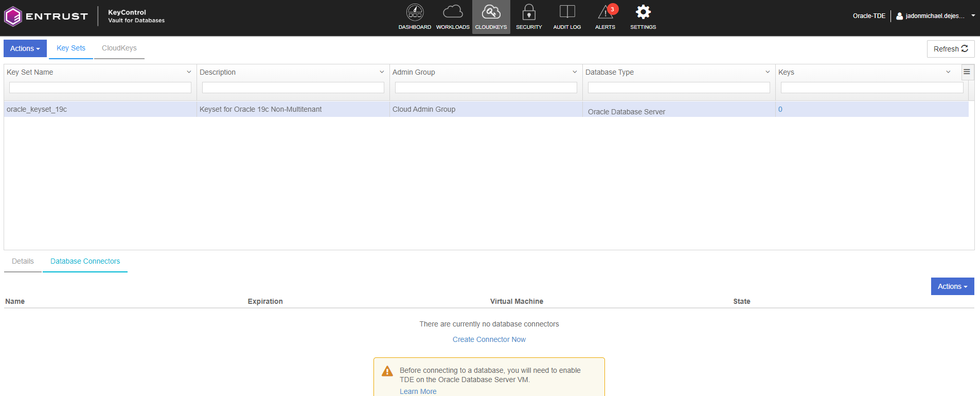Screen dimensions: 980x396
Task: Sort by Keys header
Action: coord(786,72)
